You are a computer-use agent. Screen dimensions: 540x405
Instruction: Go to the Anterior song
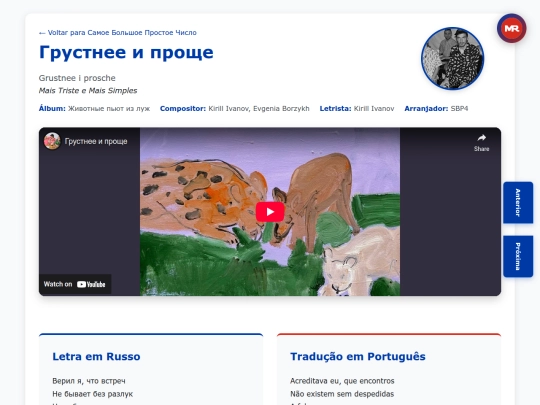pyautogui.click(x=518, y=202)
